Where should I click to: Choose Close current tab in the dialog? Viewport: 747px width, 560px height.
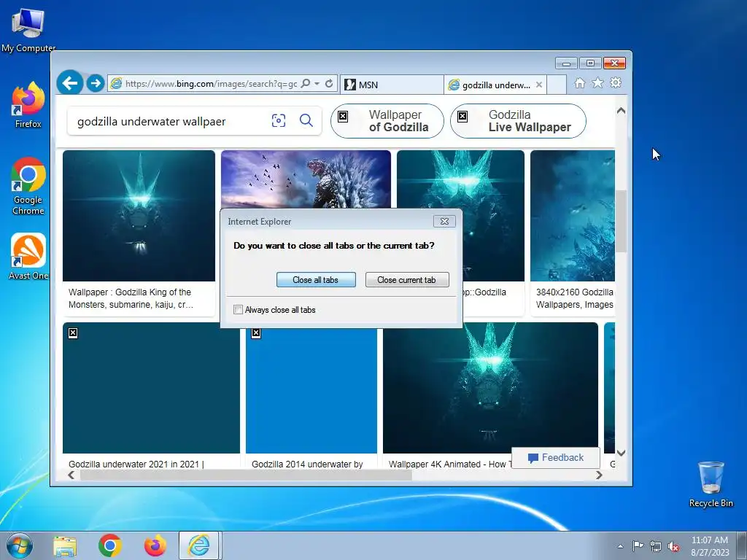[x=407, y=280]
